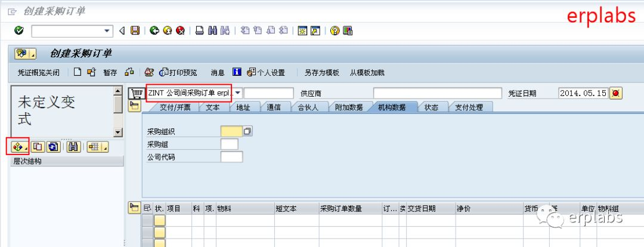Click the 暂存 hold button
The width and height of the screenshot is (644, 247).
pyautogui.click(x=110, y=73)
